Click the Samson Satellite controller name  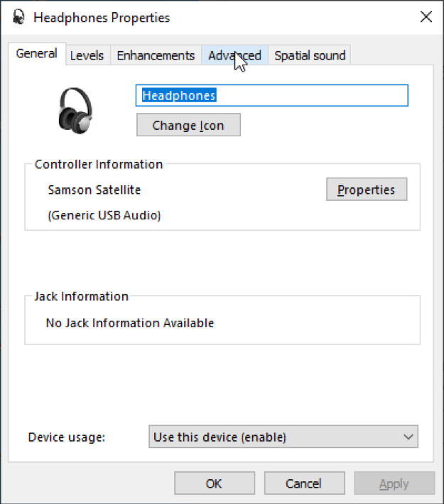pyautogui.click(x=94, y=190)
